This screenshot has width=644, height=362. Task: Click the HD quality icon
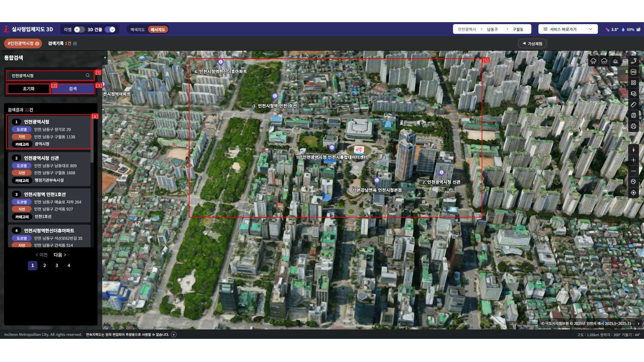633,72
